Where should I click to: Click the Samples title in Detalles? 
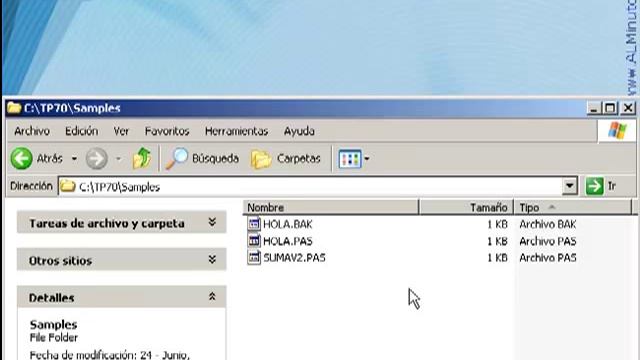pyautogui.click(x=53, y=324)
